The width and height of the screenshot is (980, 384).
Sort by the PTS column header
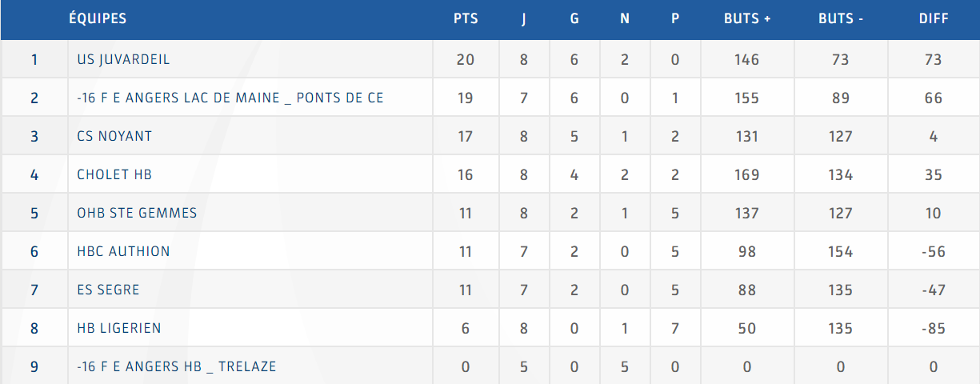tap(466, 18)
